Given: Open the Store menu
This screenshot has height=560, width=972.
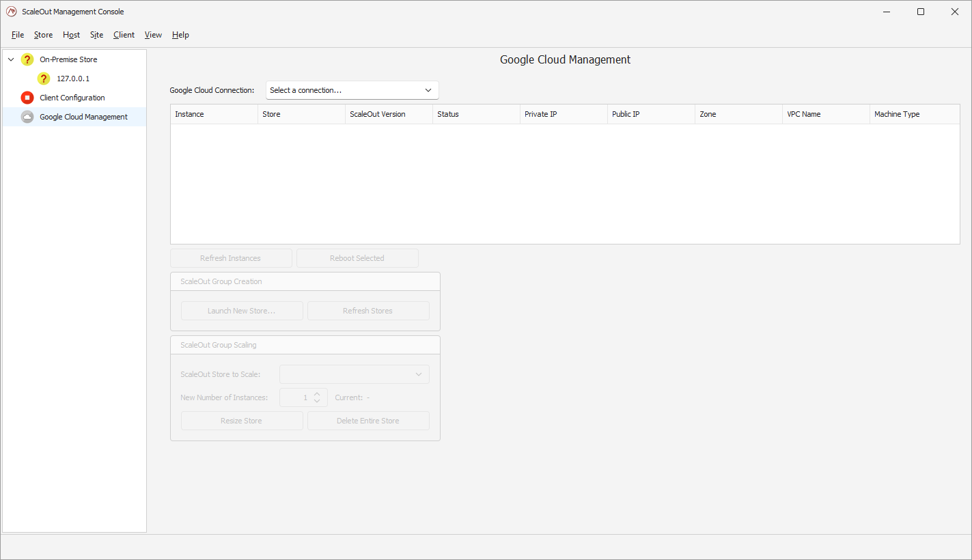Looking at the screenshot, I should (43, 35).
